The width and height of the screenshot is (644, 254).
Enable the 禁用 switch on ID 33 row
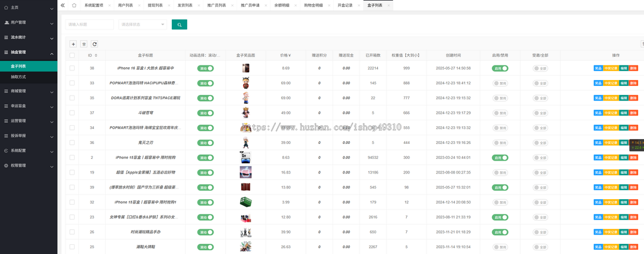(500, 83)
